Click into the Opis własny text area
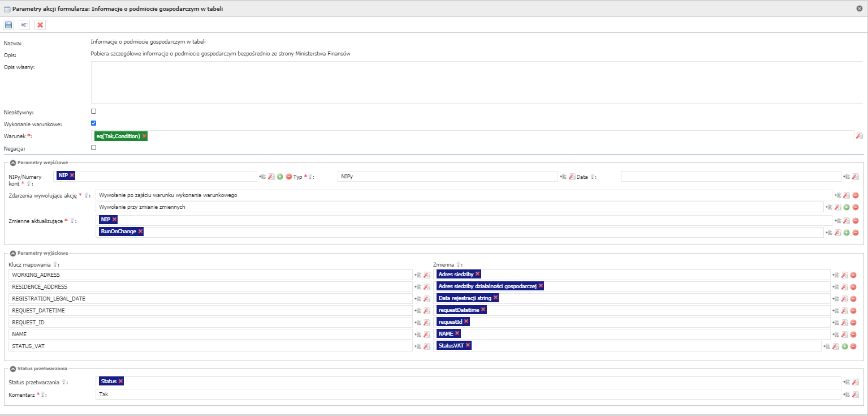 click(x=478, y=83)
